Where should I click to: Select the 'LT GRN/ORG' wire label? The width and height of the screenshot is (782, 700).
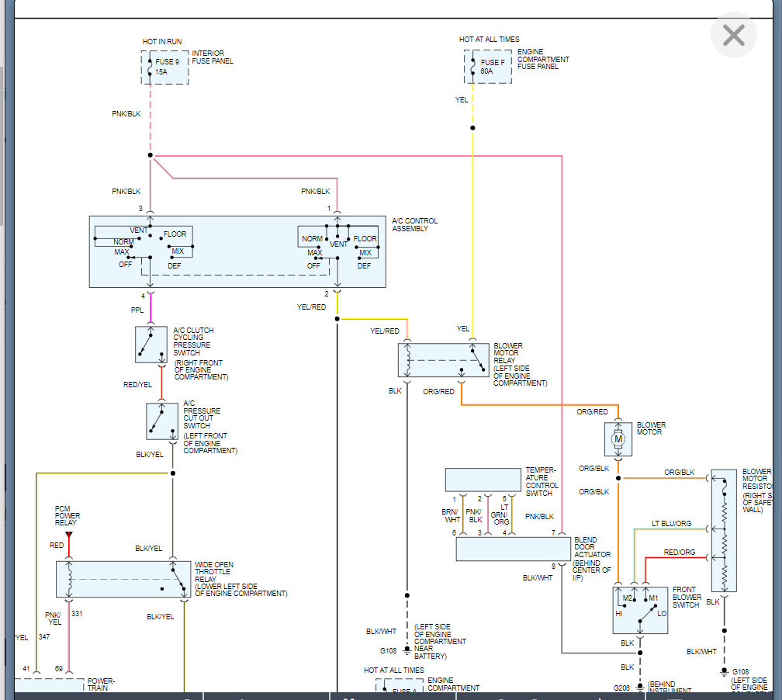point(500,515)
